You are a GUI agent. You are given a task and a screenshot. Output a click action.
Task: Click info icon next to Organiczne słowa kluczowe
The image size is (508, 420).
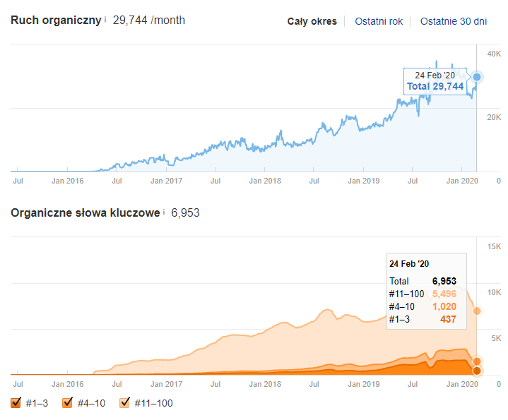click(164, 212)
